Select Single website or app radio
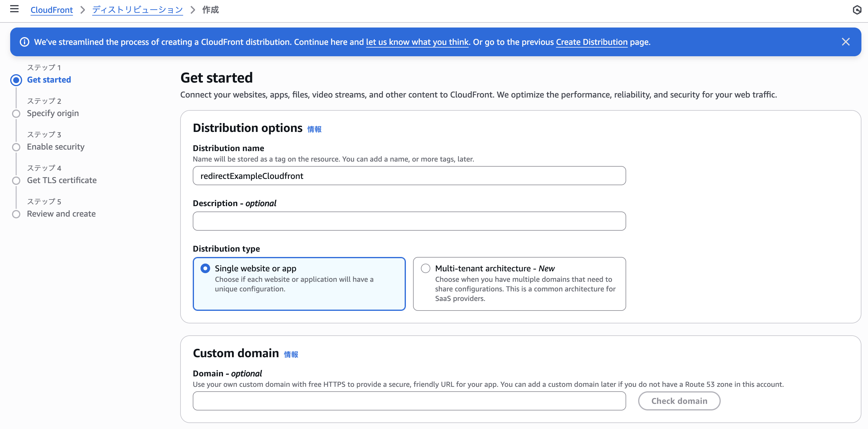868x429 pixels. pos(205,268)
